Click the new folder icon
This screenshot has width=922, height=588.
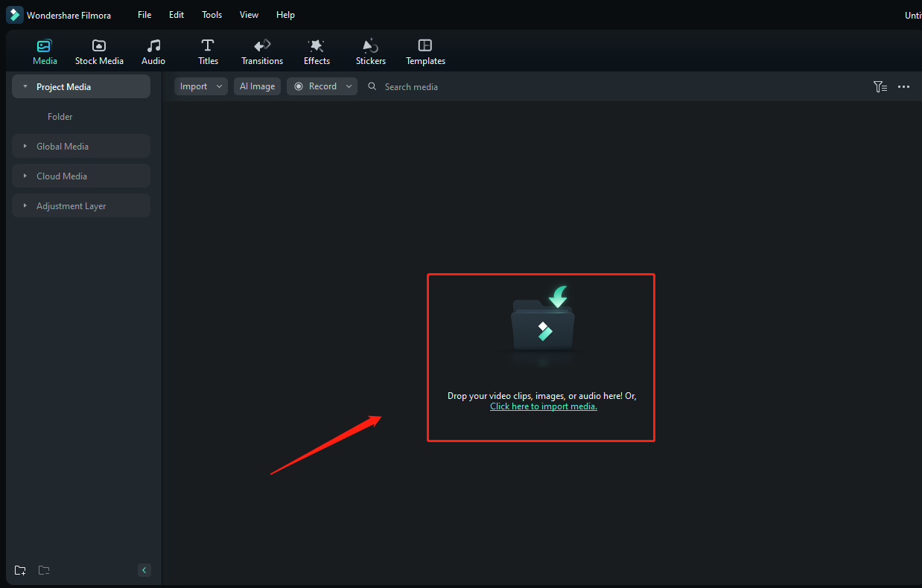19,570
